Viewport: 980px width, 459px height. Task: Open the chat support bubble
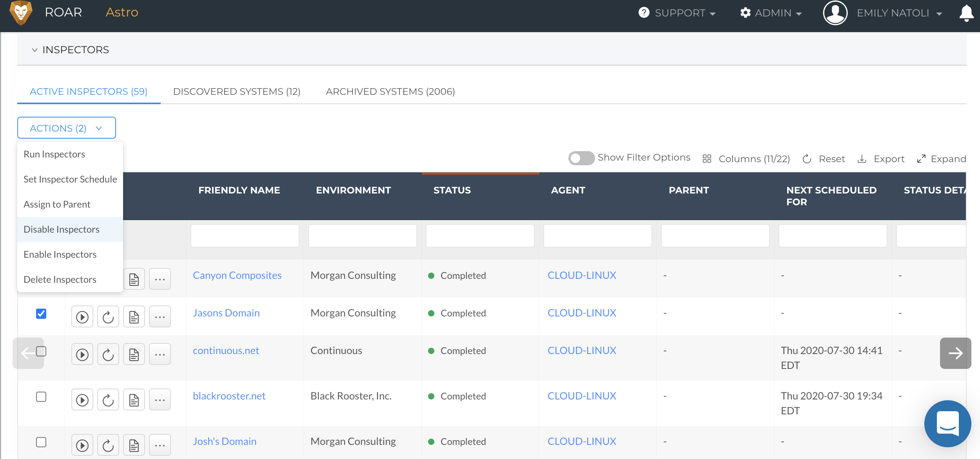947,423
